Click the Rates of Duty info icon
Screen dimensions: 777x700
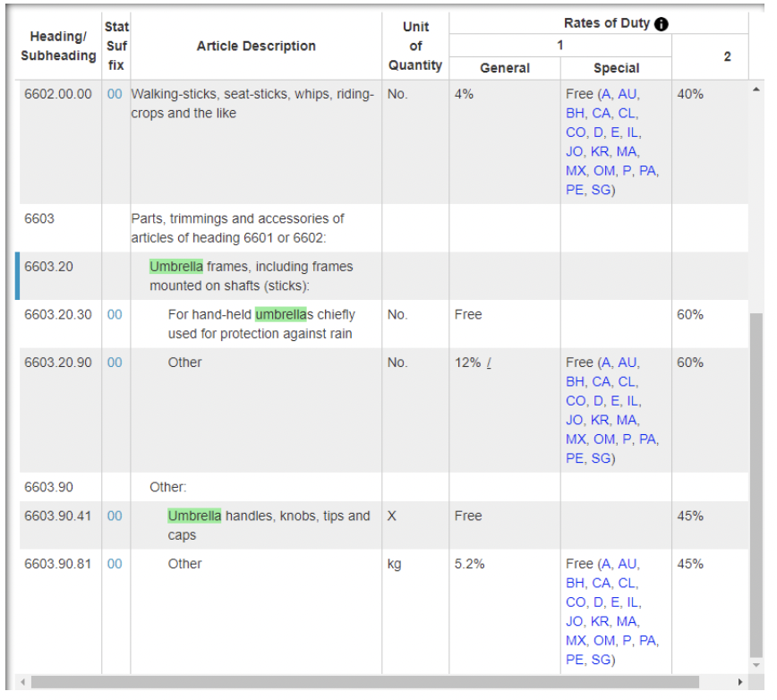(x=662, y=24)
